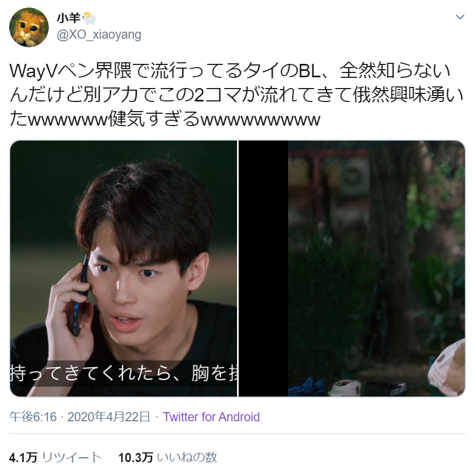473x476 pixels.
Task: Expand the tweet options chevron menu
Action: pos(460,17)
